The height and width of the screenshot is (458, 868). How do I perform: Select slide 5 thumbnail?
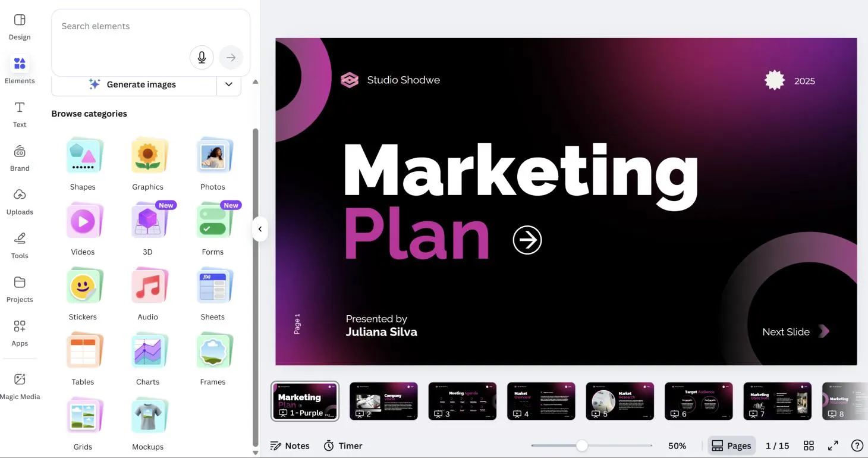click(619, 400)
